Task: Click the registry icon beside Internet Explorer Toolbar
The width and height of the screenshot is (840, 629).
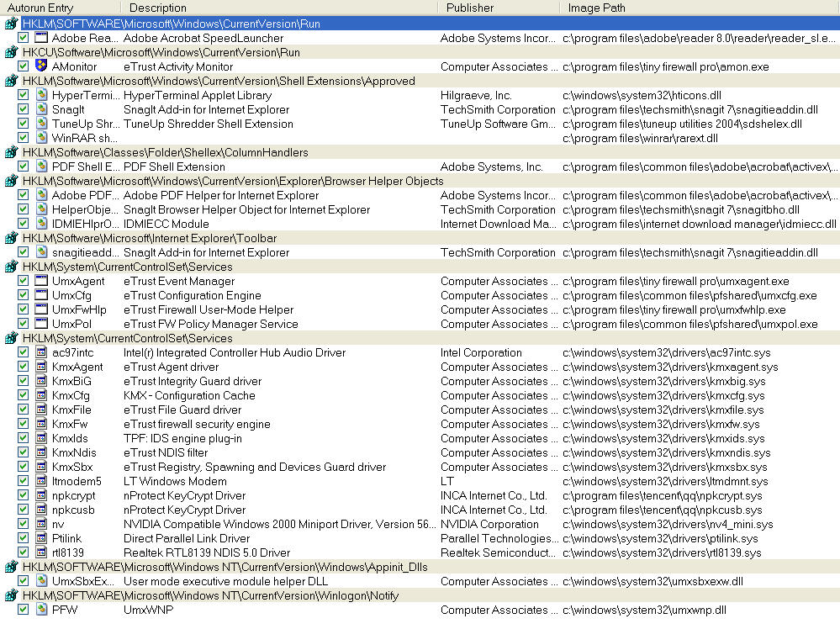Action: pyautogui.click(x=11, y=238)
